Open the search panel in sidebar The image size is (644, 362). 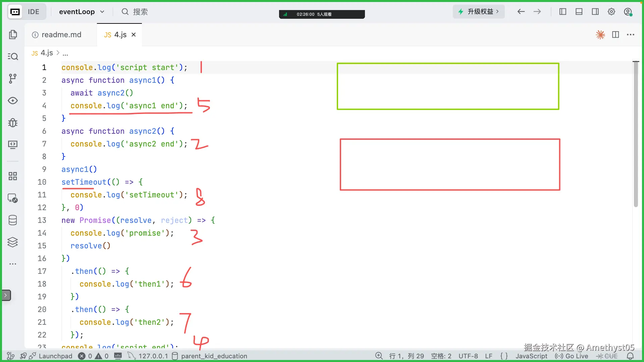(x=13, y=56)
